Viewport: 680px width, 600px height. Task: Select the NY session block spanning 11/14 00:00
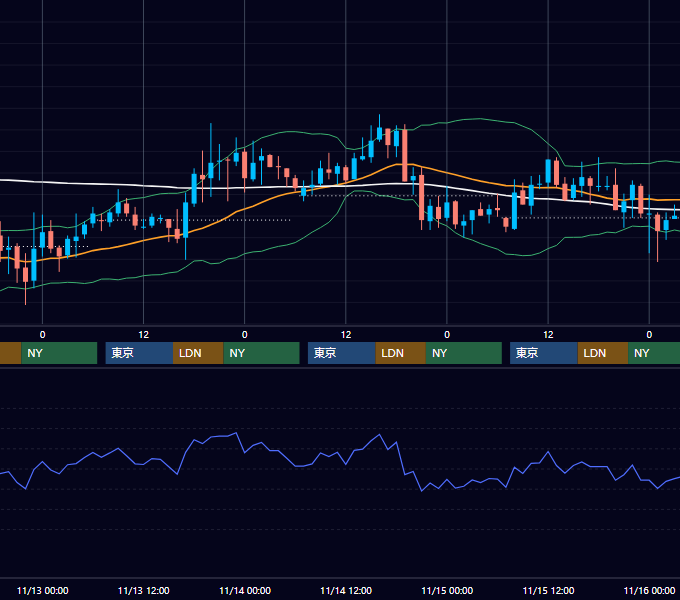(x=262, y=353)
